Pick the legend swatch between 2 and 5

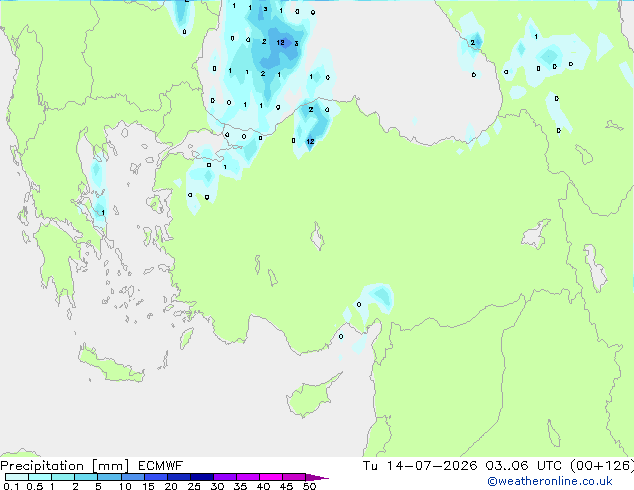[x=86, y=477]
